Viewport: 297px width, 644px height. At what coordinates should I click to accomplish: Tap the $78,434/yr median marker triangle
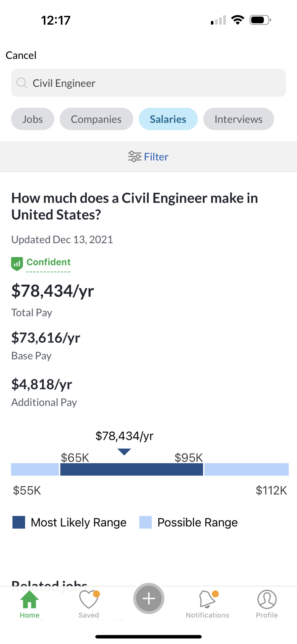pos(124,452)
